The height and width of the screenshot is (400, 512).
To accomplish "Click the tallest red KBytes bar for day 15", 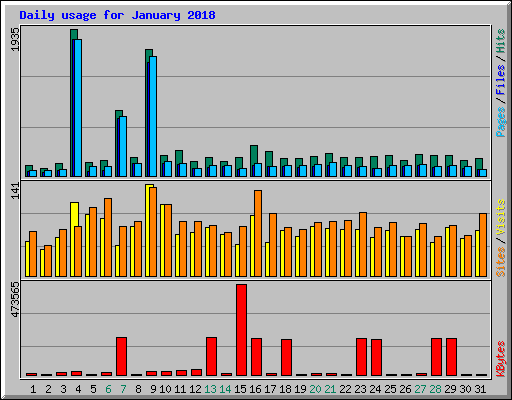I will pyautogui.click(x=241, y=330).
